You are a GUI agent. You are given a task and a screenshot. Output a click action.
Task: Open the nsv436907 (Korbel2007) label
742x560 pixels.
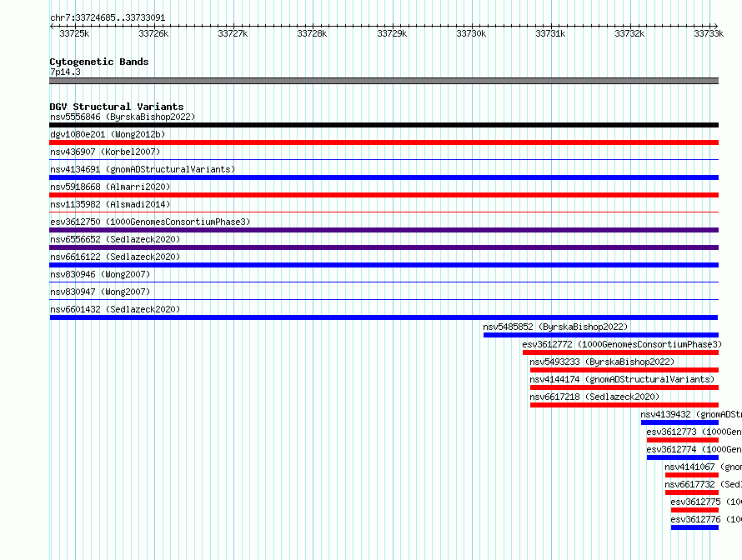pyautogui.click(x=105, y=152)
